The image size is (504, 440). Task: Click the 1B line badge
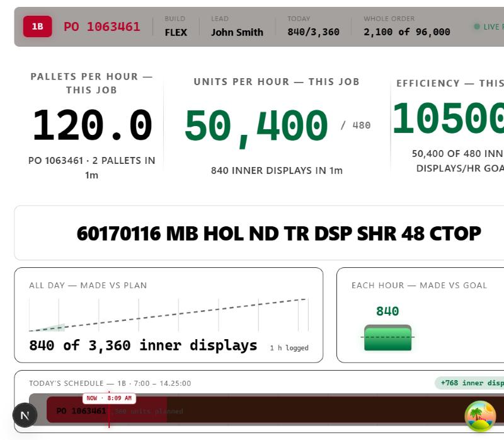(37, 26)
